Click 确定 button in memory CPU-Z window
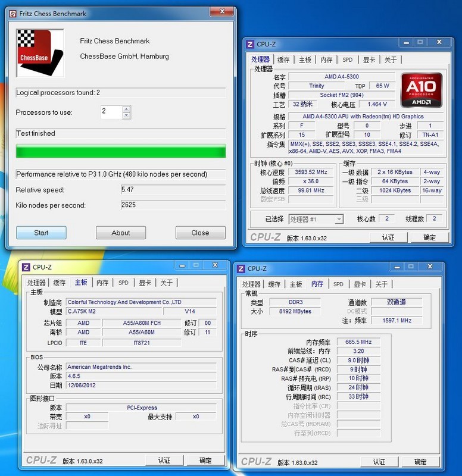The width and height of the screenshot is (462, 476). 420,462
